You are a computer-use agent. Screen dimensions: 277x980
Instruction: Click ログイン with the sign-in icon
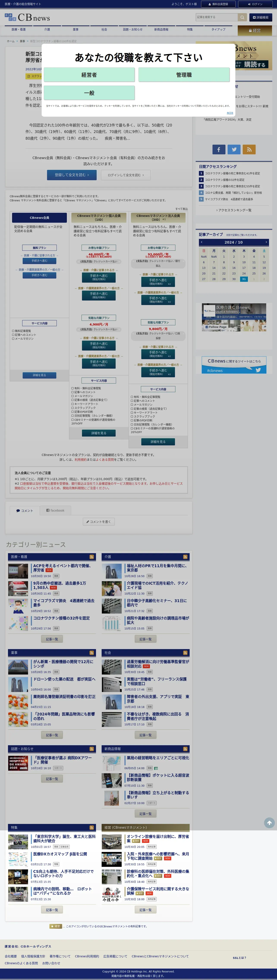(x=255, y=4)
